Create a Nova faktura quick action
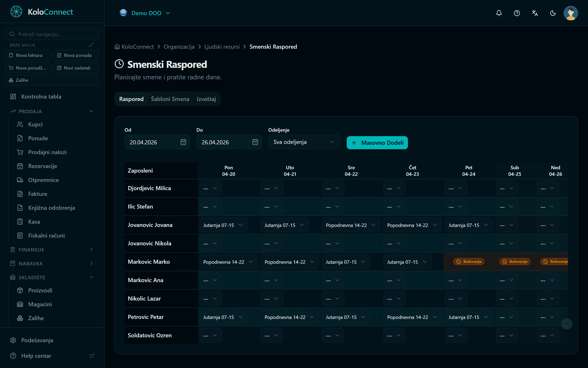 click(x=28, y=55)
